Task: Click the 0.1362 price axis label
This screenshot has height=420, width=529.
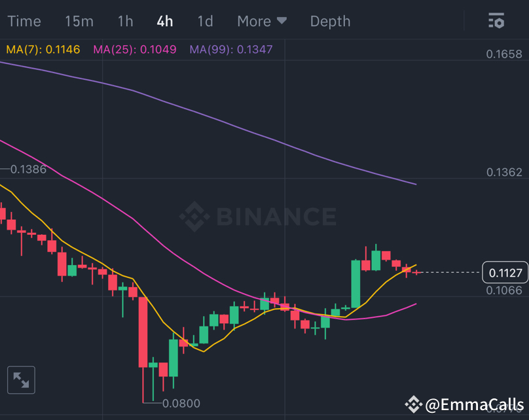Action: click(x=505, y=172)
